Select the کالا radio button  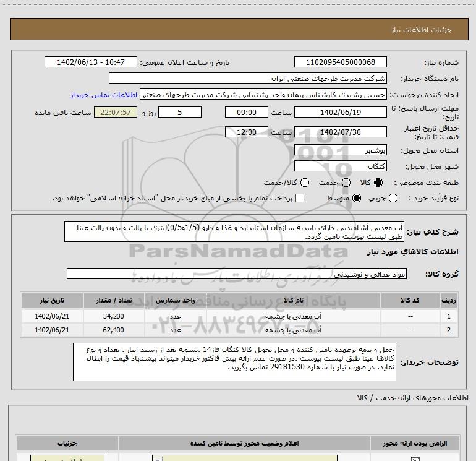pos(378,183)
